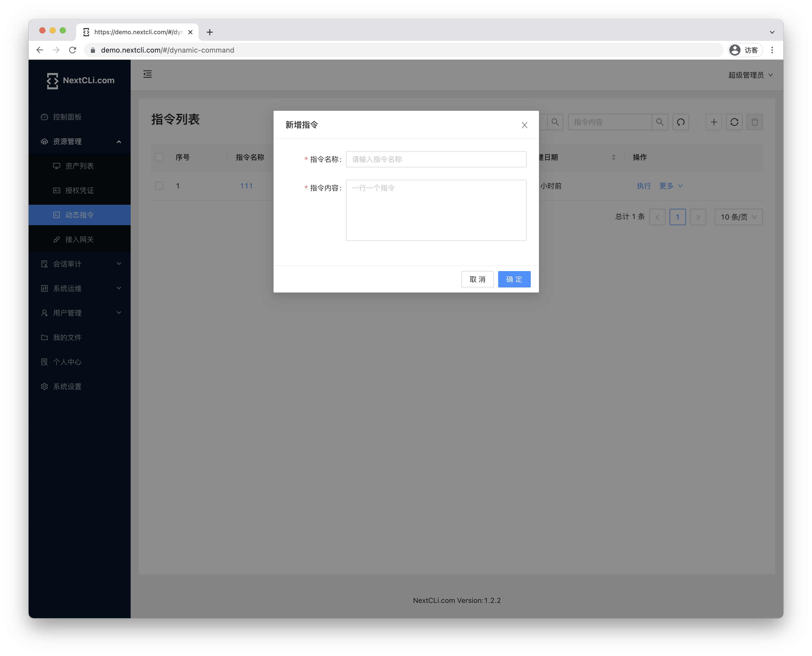Open 接入网关 sidebar item
The height and width of the screenshot is (656, 812).
point(79,240)
